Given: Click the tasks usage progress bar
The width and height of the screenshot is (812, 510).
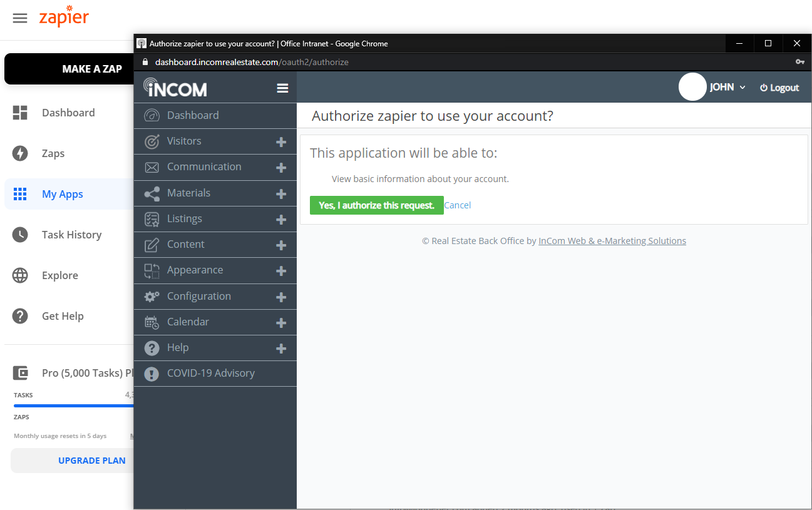Looking at the screenshot, I should pos(73,405).
